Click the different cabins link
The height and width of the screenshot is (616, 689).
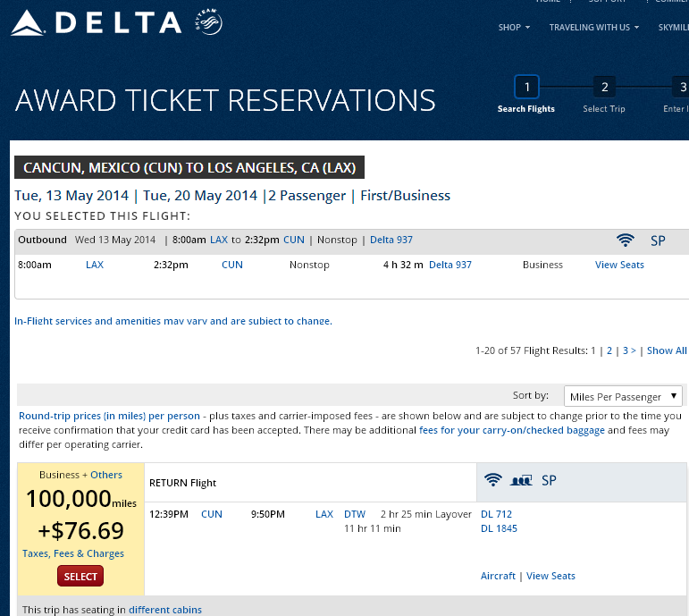pyautogui.click(x=165, y=610)
